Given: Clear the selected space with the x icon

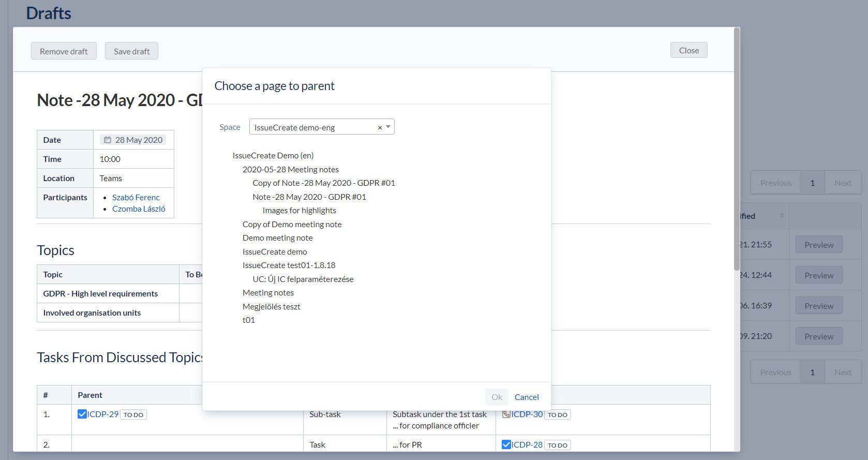Looking at the screenshot, I should (x=380, y=127).
